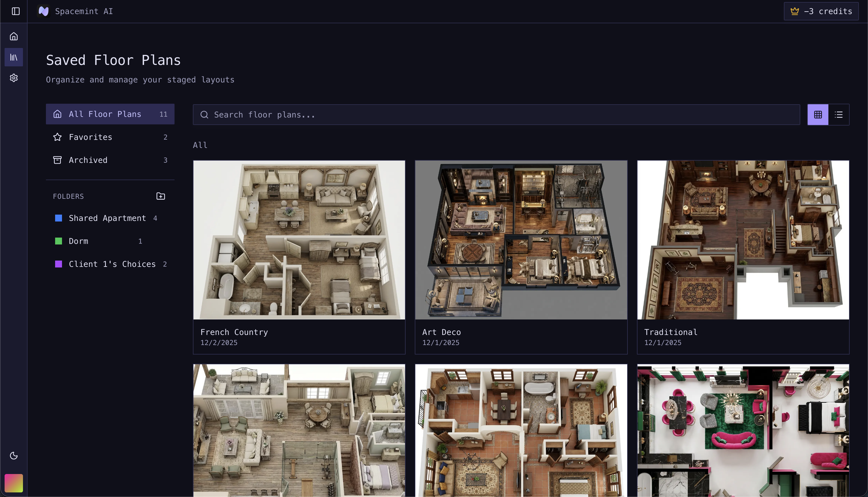Select the home icon in sidebar

coord(14,36)
